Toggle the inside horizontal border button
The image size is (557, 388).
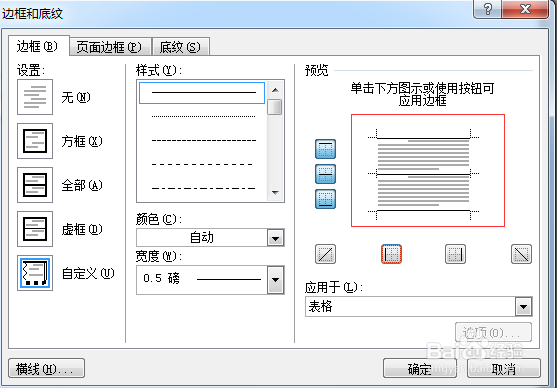325,174
